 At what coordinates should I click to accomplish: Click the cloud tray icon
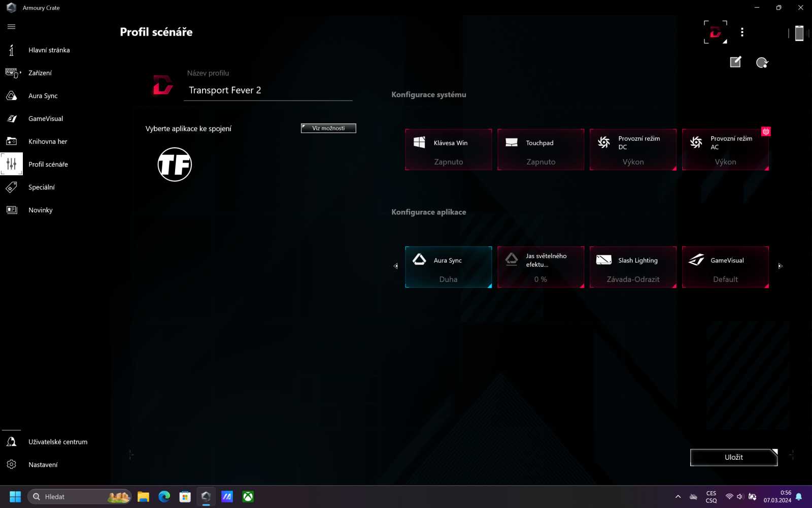(x=693, y=497)
